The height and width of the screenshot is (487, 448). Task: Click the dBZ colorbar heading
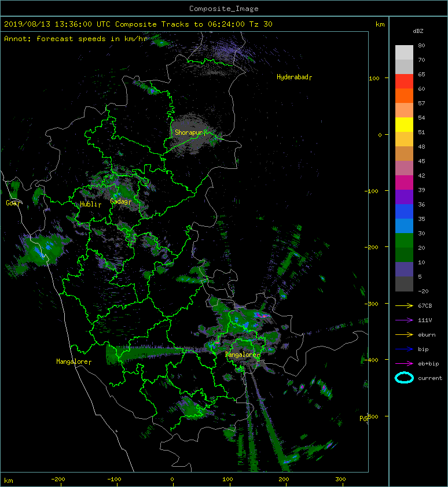pos(418,31)
